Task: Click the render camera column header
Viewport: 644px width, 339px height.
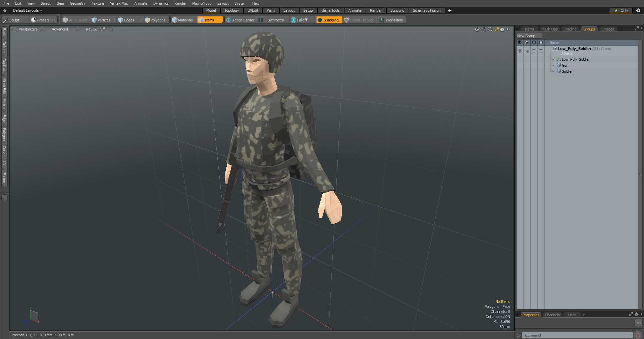Action: pyautogui.click(x=527, y=43)
